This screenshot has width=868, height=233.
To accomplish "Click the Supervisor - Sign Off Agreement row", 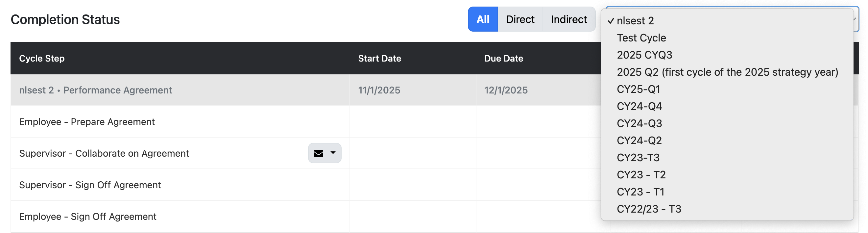I will [x=90, y=184].
